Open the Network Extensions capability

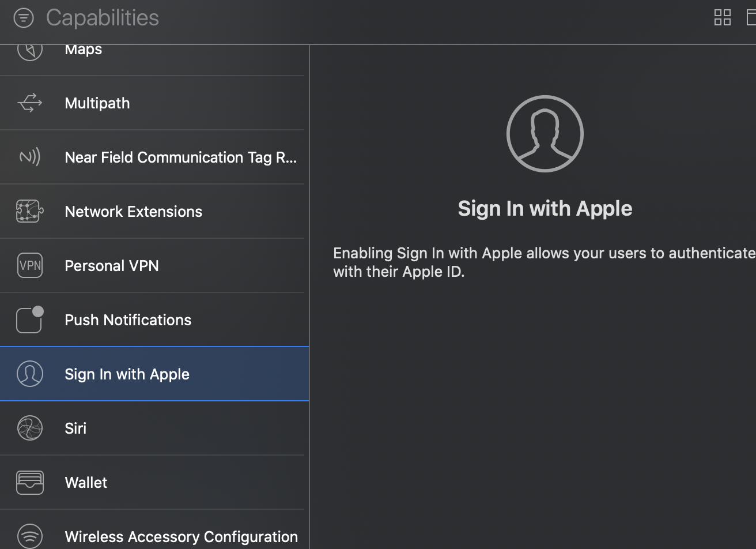click(133, 212)
